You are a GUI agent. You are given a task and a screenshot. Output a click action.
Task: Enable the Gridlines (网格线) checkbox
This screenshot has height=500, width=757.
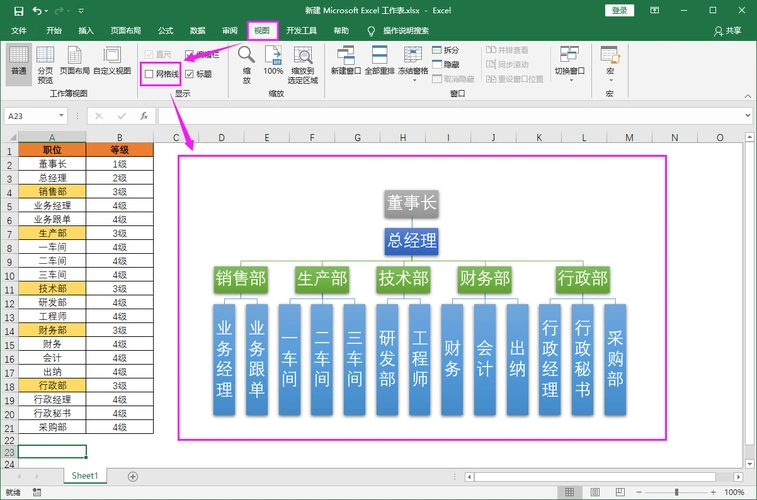(150, 74)
